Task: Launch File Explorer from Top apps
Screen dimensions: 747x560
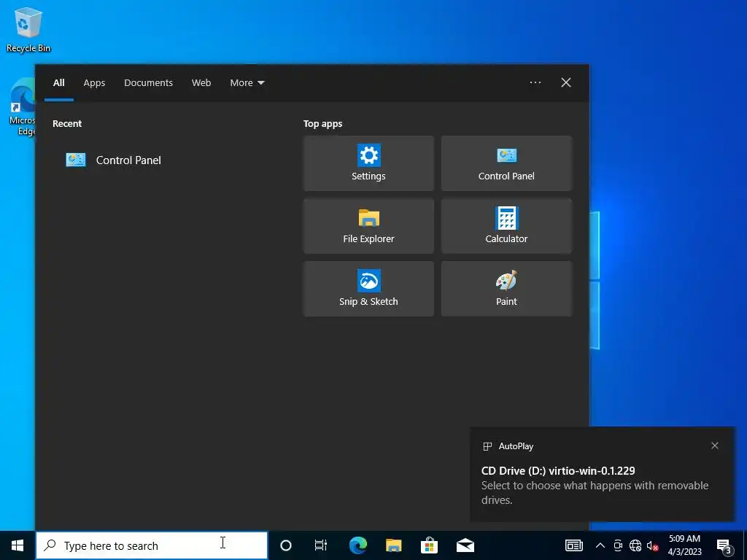Action: coord(368,226)
